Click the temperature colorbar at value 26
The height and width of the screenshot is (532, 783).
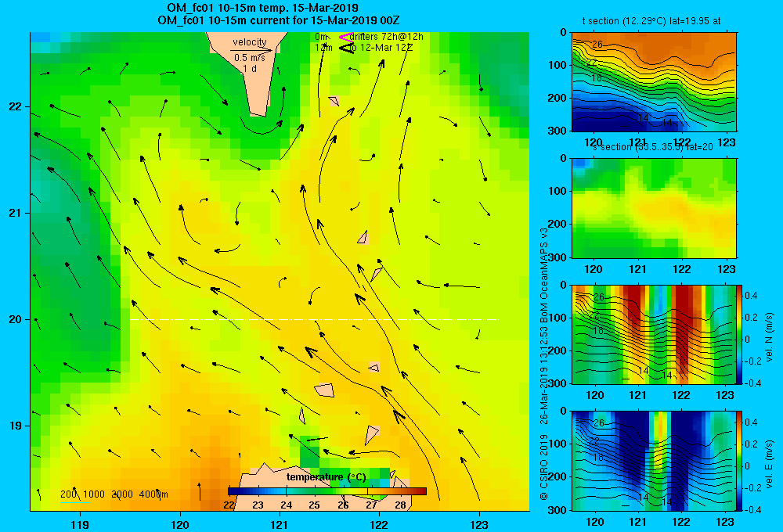click(x=343, y=491)
